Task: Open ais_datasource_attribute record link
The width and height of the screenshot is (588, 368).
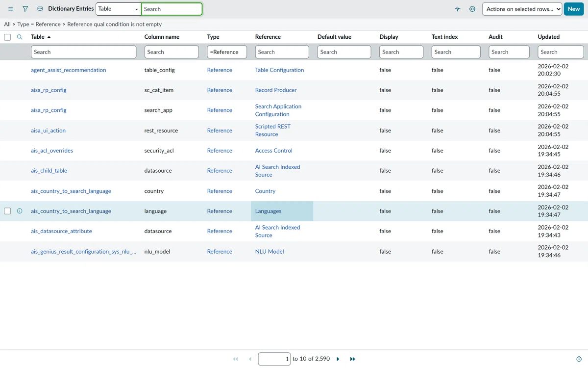Action: 61,231
